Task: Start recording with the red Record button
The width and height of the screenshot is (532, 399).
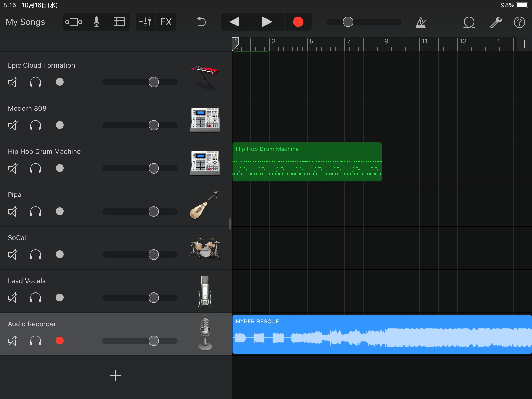Action: (x=298, y=22)
